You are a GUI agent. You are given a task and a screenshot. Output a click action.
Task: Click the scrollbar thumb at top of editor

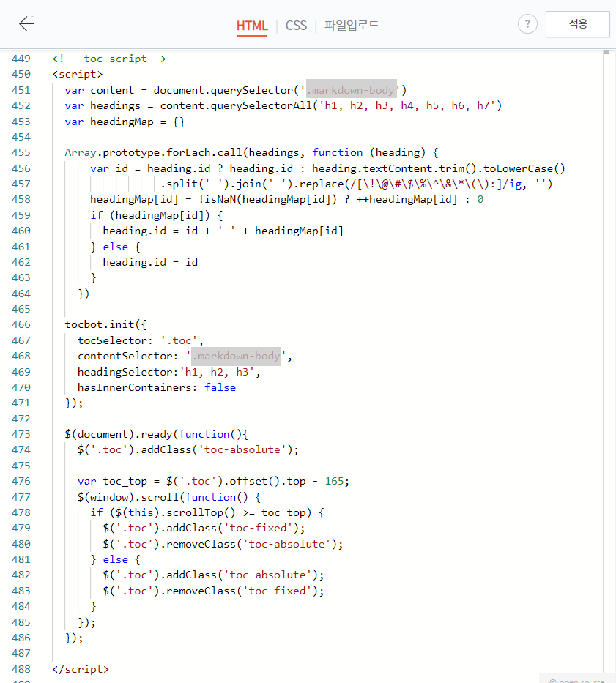coord(606,52)
